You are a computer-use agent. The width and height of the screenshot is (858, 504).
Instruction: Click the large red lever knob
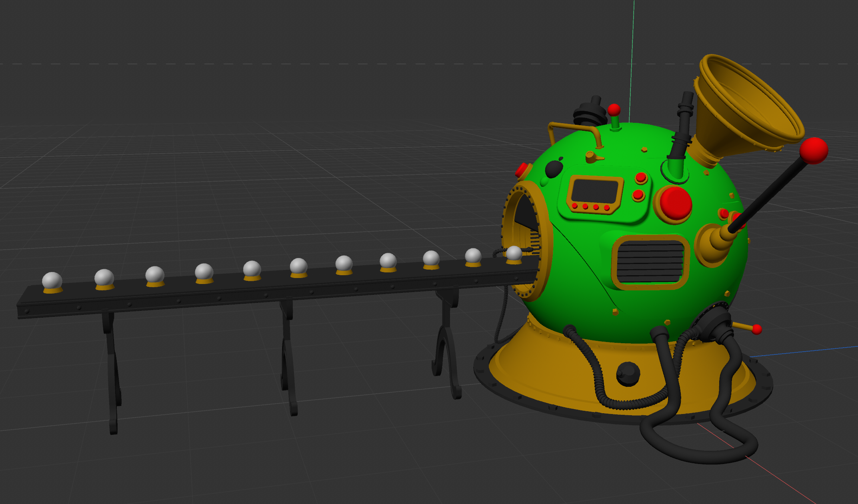pos(814,150)
